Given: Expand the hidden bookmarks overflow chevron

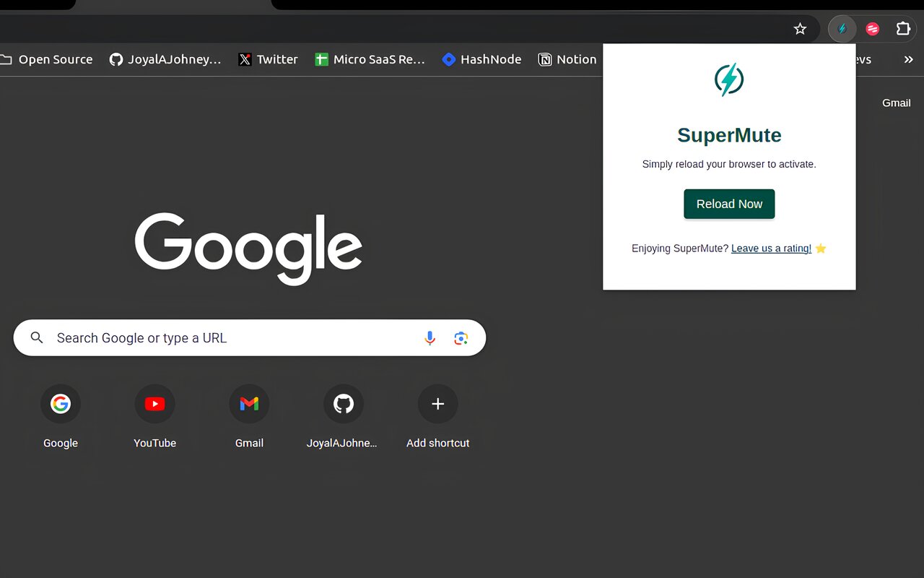Looking at the screenshot, I should [909, 59].
